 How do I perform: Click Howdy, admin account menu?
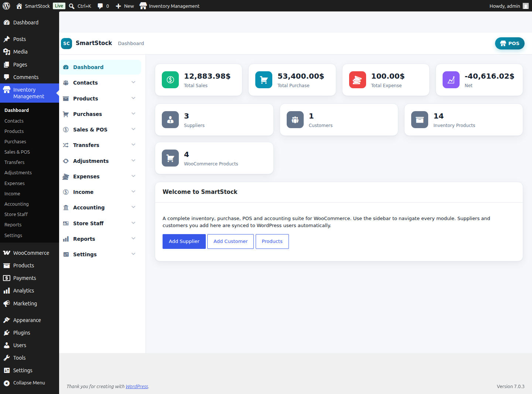point(509,6)
